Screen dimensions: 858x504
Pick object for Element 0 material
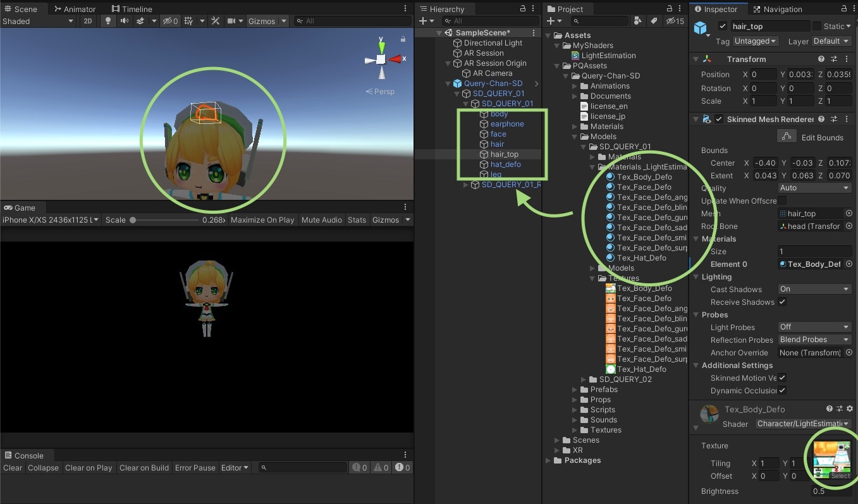(x=849, y=264)
